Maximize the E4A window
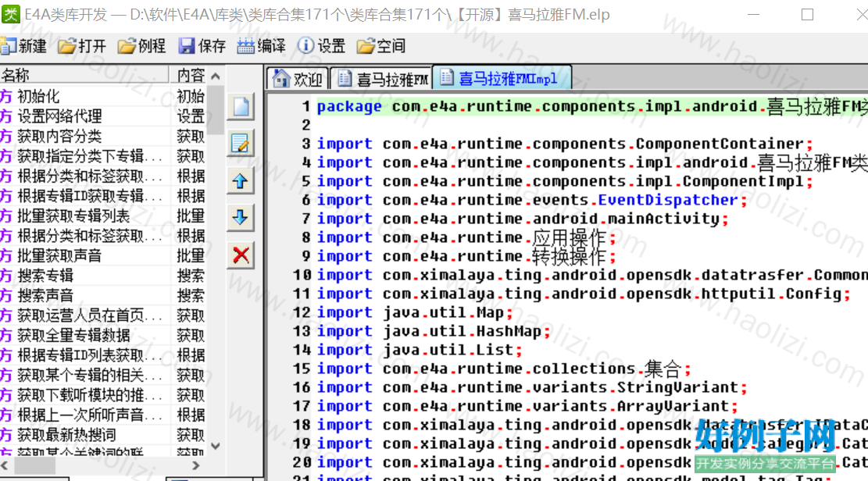 (807, 14)
